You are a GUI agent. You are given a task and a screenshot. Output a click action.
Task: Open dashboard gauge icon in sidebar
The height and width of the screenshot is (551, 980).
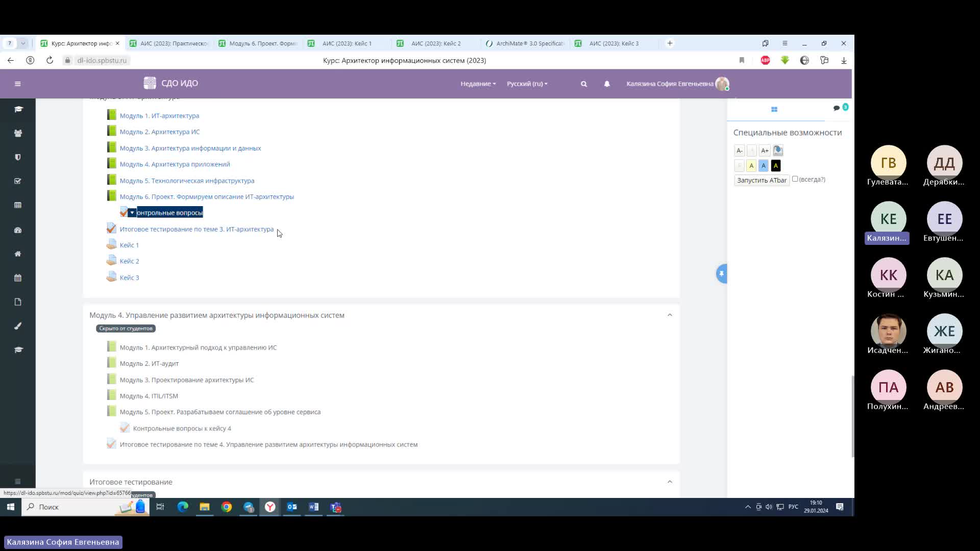click(18, 230)
